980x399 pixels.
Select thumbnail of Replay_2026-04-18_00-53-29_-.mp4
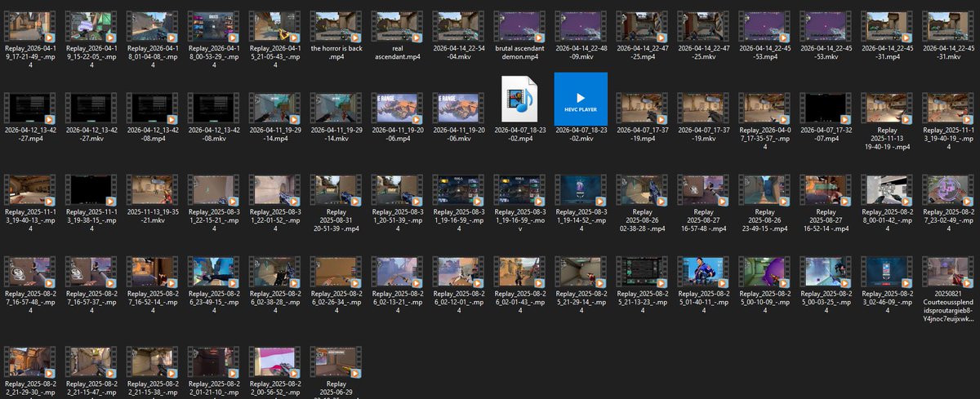pos(213,27)
